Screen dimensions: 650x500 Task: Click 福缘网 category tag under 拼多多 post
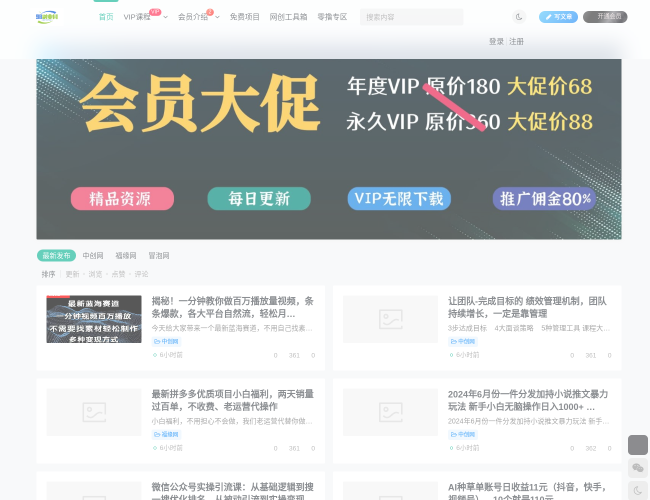166,434
